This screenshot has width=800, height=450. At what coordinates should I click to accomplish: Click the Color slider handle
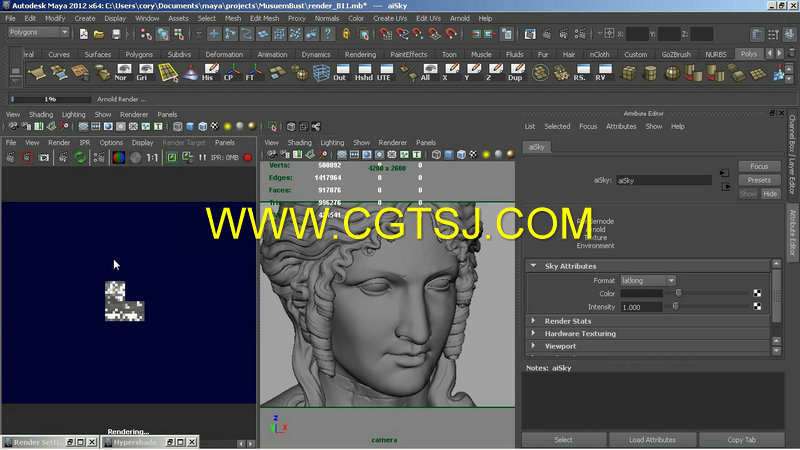678,293
